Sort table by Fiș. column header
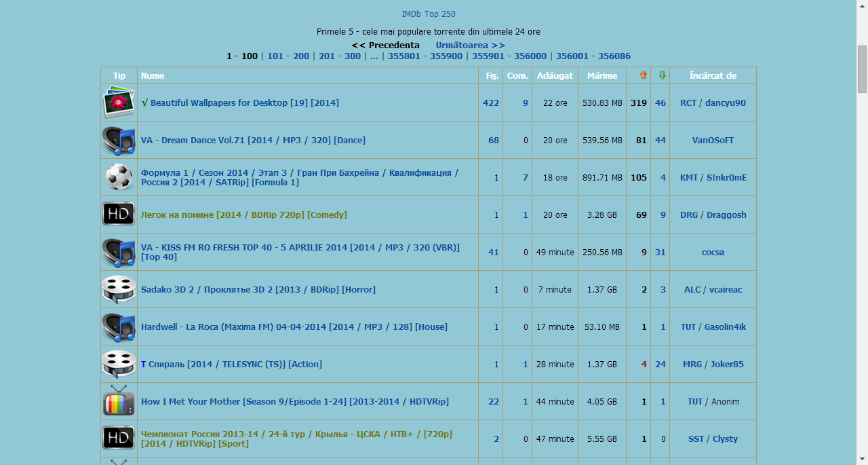The width and height of the screenshot is (868, 465). pos(493,75)
